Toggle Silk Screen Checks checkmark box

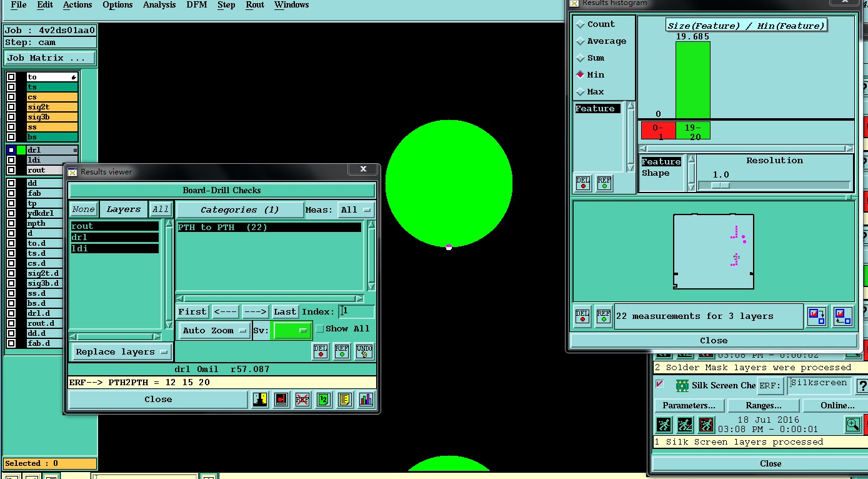659,384
